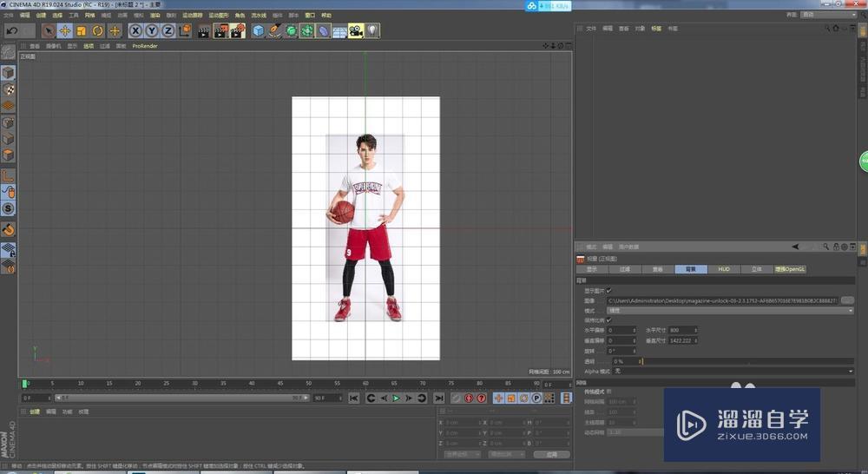Open the world/object coordinate dropdown
This screenshot has width=868, height=474.
tap(462, 455)
